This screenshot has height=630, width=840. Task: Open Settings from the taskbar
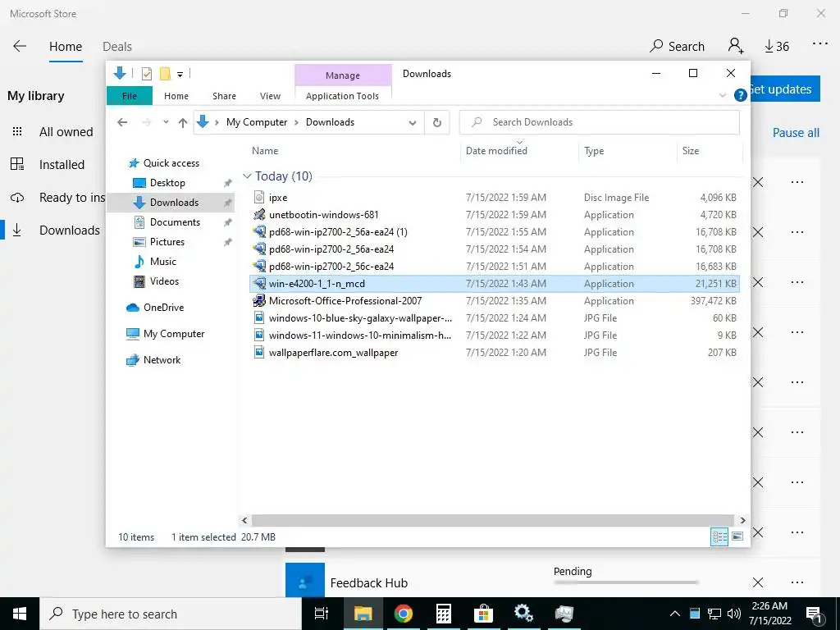coord(523,614)
